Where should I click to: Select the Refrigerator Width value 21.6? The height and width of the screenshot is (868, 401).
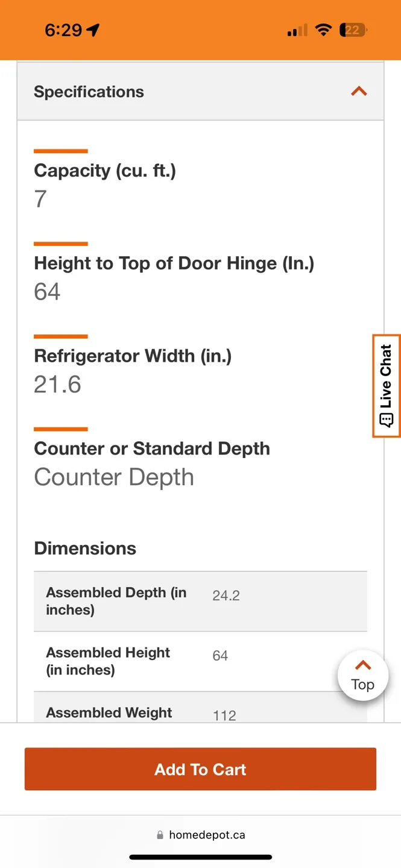click(x=57, y=384)
